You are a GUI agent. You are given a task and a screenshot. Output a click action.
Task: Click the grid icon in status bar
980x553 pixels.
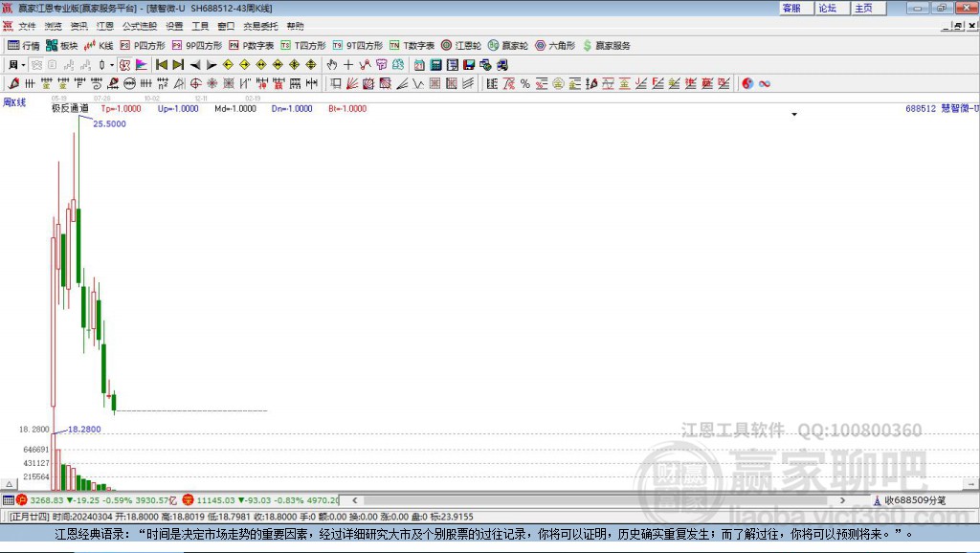pyautogui.click(x=8, y=500)
